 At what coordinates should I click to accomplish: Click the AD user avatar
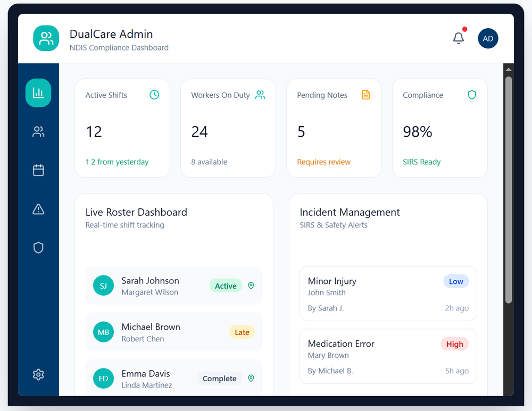click(488, 38)
